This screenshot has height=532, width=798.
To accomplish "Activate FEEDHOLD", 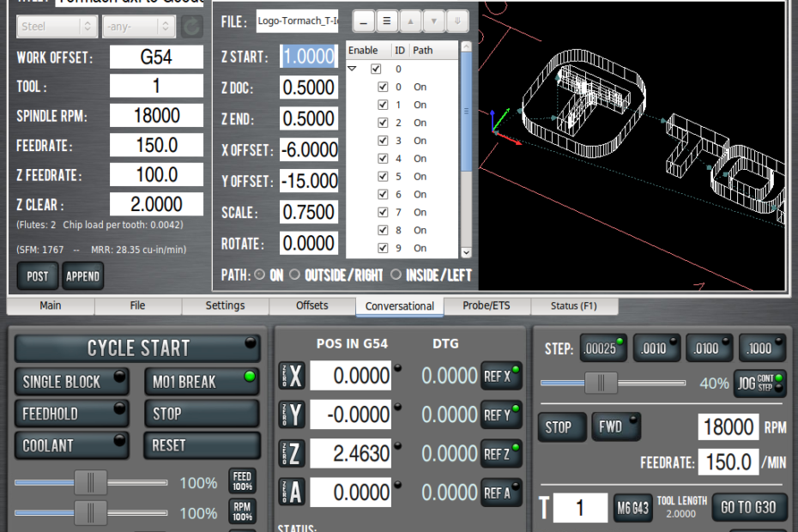I will pyautogui.click(x=71, y=414).
